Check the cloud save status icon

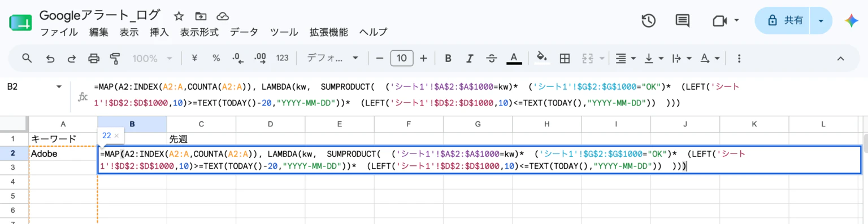pyautogui.click(x=223, y=16)
